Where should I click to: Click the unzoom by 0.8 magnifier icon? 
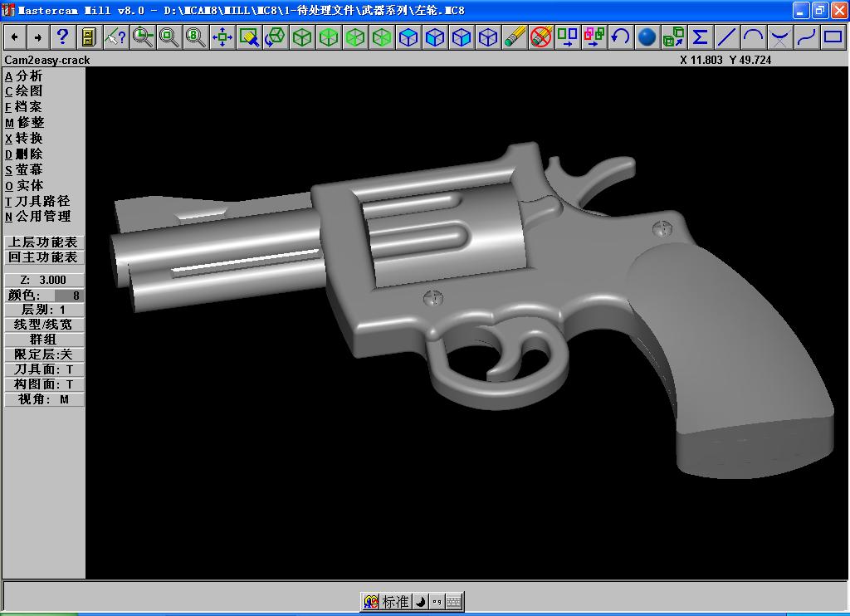point(195,37)
